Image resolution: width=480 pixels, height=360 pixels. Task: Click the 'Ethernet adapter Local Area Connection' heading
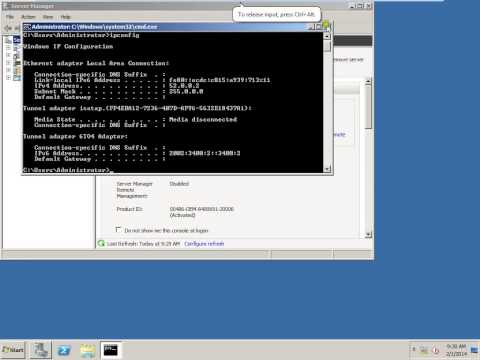(96, 63)
